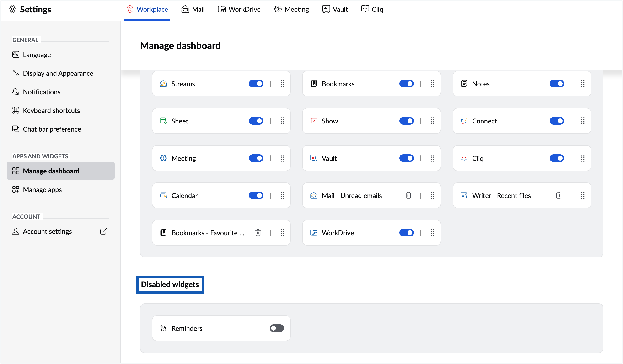The image size is (623, 364).
Task: Click the Connect app icon
Action: click(464, 121)
